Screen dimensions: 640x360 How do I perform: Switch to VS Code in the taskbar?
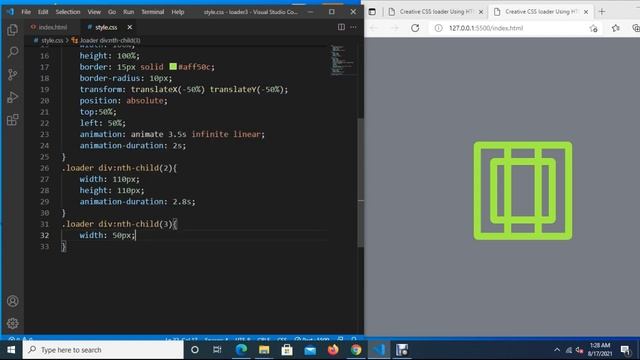coord(379,350)
